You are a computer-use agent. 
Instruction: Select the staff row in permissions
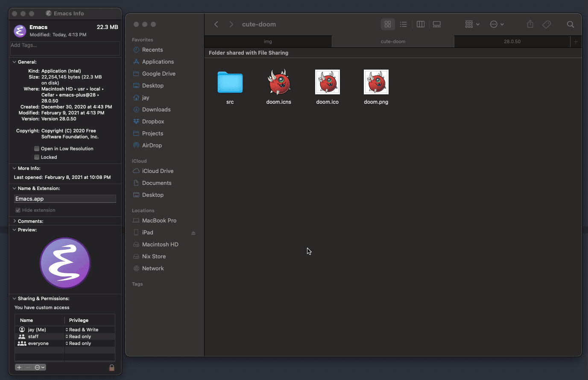tap(65, 336)
